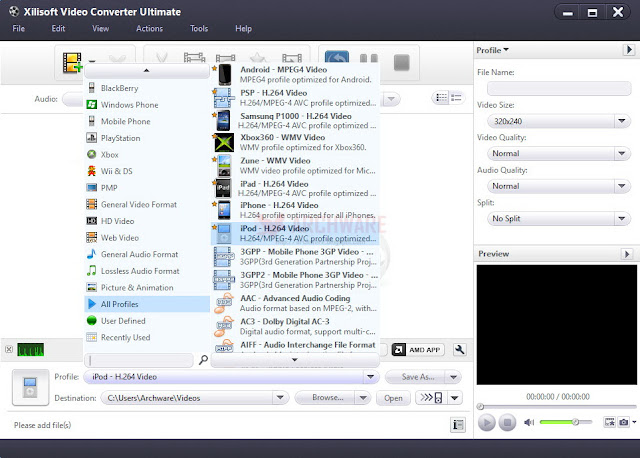Image resolution: width=640 pixels, height=458 pixels.
Task: Switch to detailed list view
Action: click(456, 98)
